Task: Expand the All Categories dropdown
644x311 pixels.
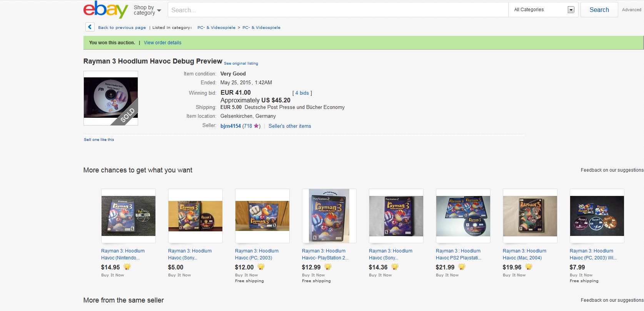Action: [544, 10]
